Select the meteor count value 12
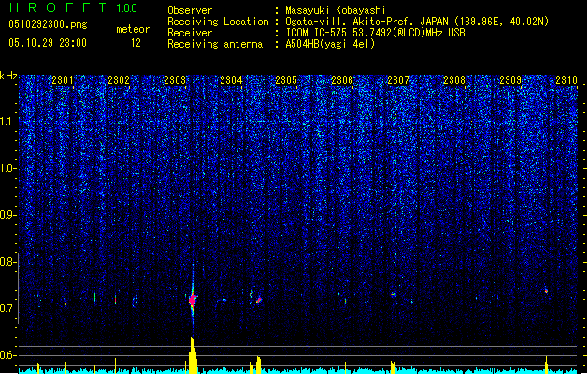The height and width of the screenshot is (374, 588). [x=136, y=43]
